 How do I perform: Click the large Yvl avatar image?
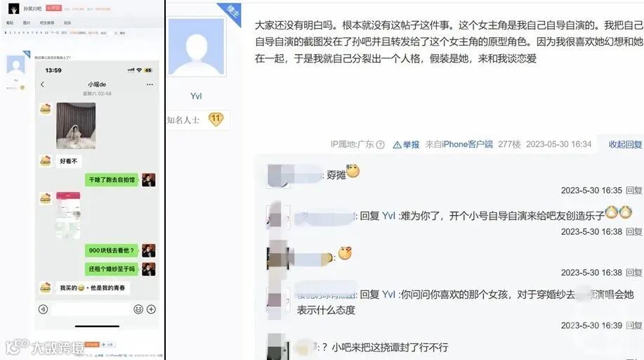point(197,46)
